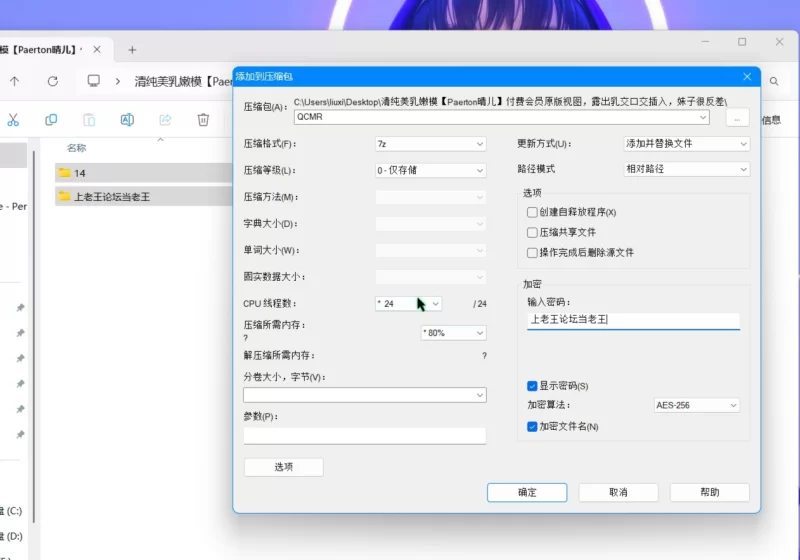Close the current File Explorer tab
The height and width of the screenshot is (560, 800).
pyautogui.click(x=97, y=49)
